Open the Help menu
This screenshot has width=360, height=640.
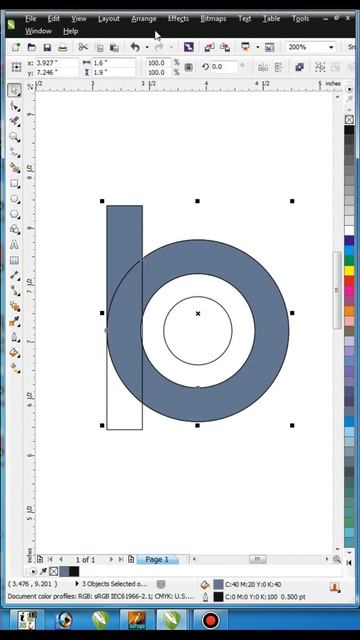point(70,31)
